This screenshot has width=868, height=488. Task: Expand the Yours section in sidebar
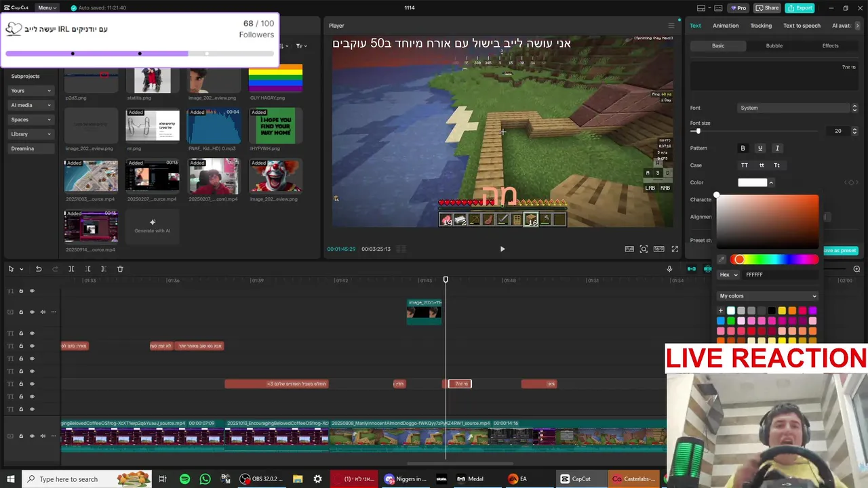pyautogui.click(x=31, y=91)
